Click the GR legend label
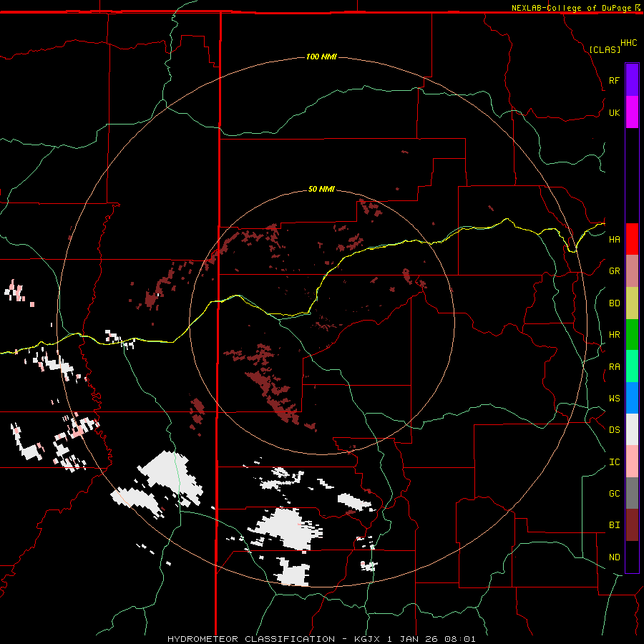This screenshot has height=644, width=644. click(614, 271)
